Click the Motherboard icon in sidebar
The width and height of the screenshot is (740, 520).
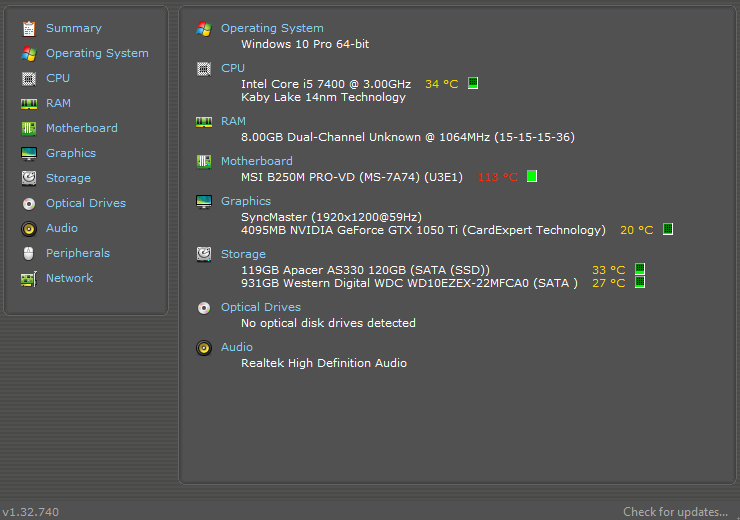(x=29, y=128)
